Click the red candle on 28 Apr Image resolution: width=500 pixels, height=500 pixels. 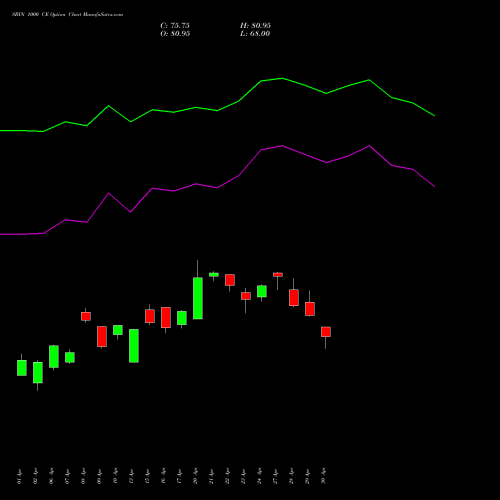pyautogui.click(x=294, y=297)
